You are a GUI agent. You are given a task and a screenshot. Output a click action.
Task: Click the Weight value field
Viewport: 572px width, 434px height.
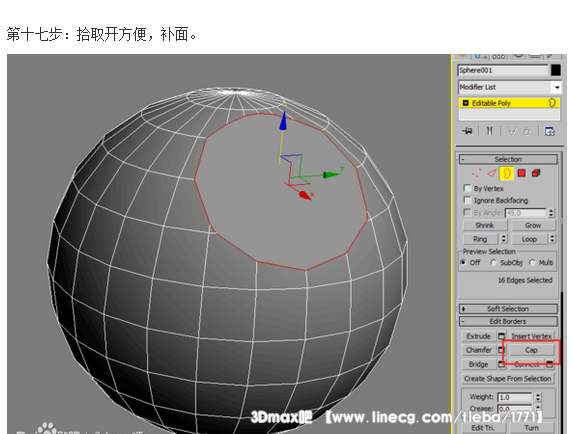click(515, 397)
